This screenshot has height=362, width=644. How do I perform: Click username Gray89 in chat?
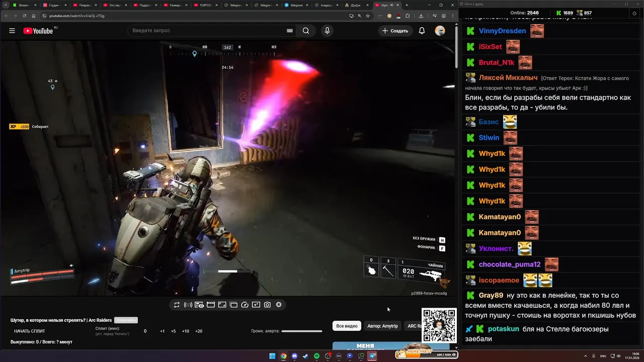point(491,296)
